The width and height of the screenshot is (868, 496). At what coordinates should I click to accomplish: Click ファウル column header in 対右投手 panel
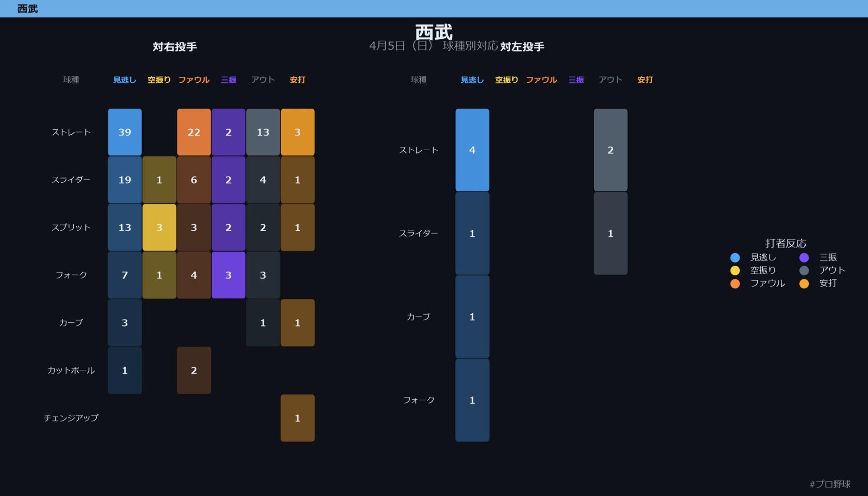[194, 80]
